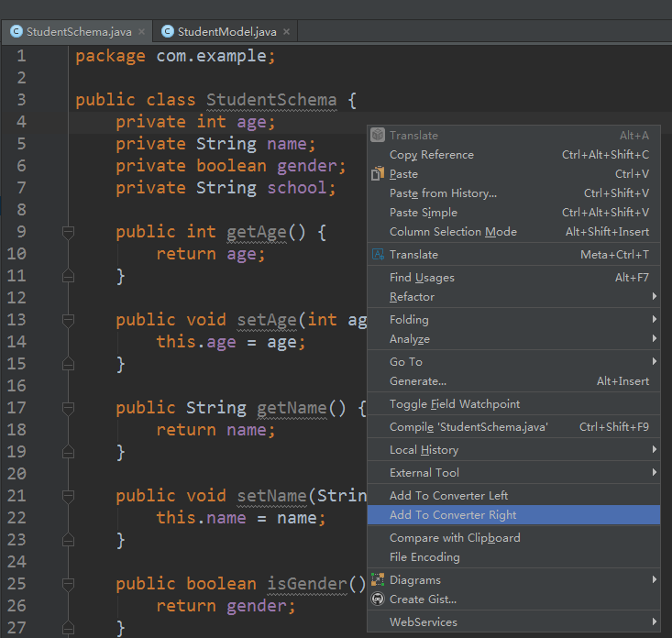Click the fold end marker at line 11

[68, 276]
